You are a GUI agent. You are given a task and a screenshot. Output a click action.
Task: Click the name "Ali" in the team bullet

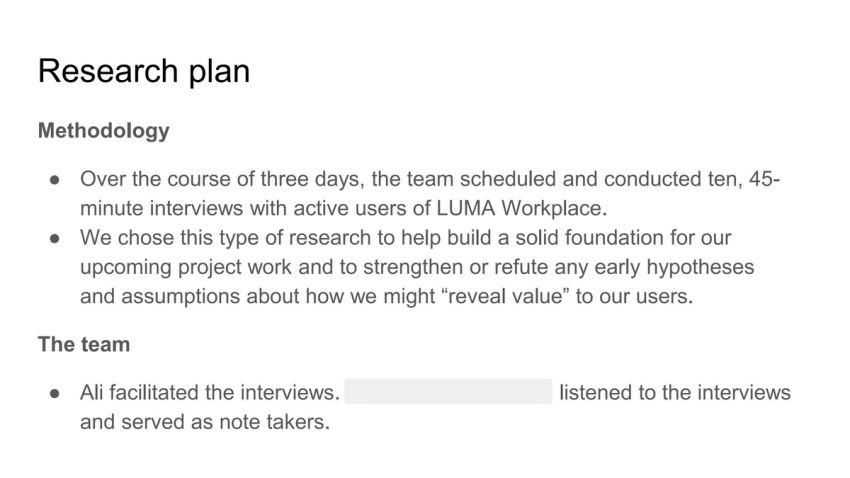pos(92,393)
